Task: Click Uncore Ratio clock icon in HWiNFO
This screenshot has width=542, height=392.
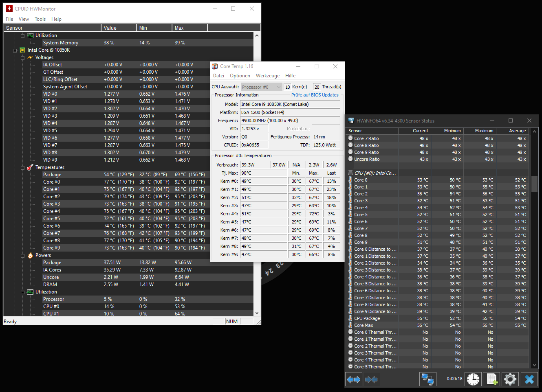Action: click(x=350, y=159)
